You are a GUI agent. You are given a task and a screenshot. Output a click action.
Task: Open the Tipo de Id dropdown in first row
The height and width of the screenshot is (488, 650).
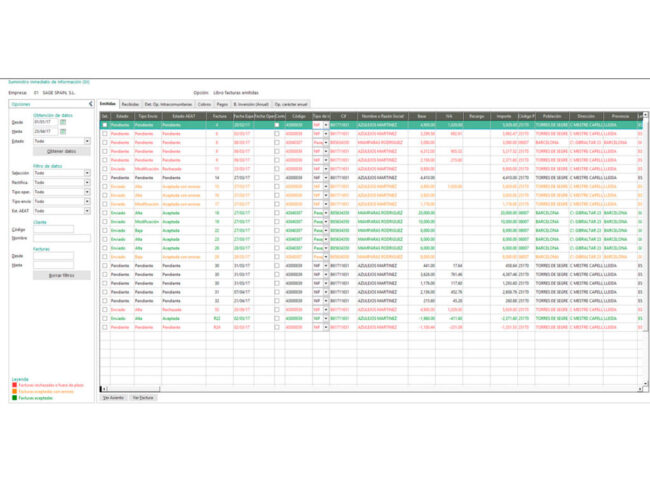[x=326, y=125]
